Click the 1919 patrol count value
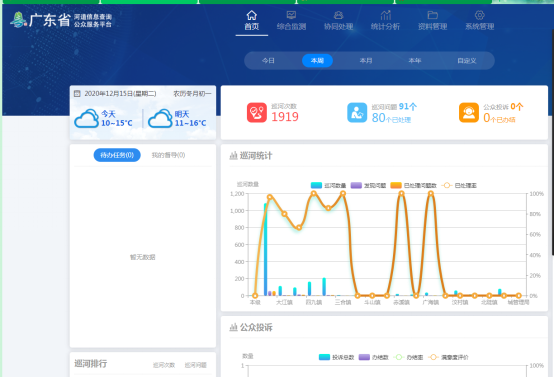 285,117
